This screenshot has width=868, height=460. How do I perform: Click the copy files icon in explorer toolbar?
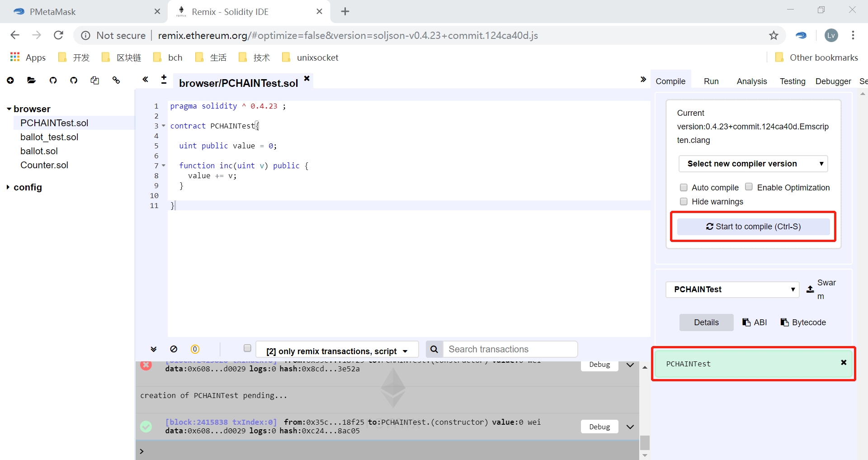point(94,81)
